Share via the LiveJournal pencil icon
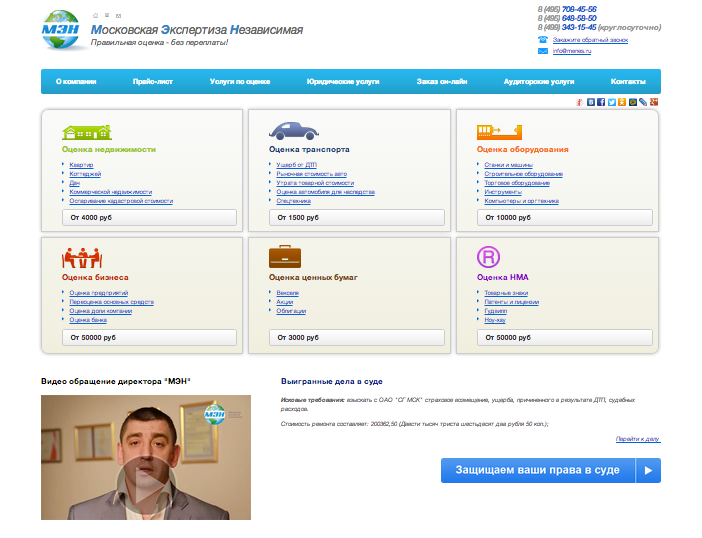This screenshot has height=538, width=702. pos(643,102)
